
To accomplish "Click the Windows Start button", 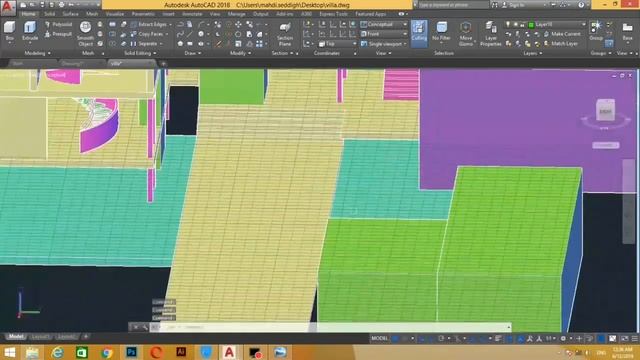I will pos(9,352).
